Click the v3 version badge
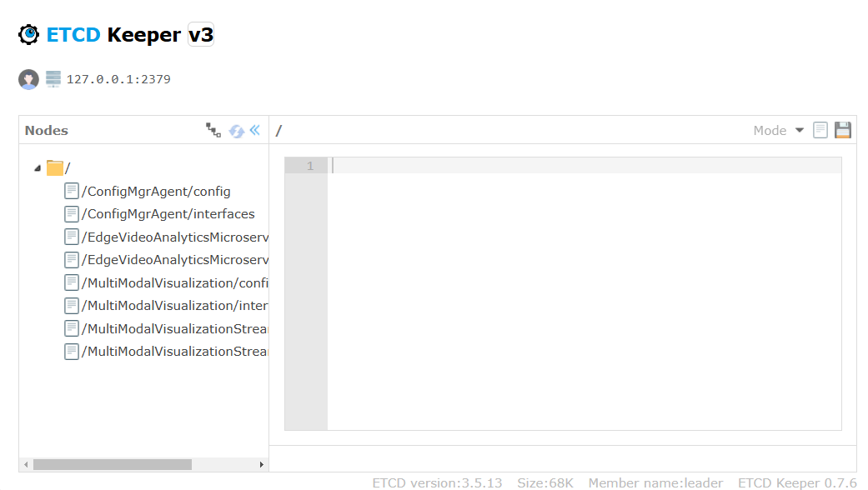This screenshot has height=490, width=868. 200,34
